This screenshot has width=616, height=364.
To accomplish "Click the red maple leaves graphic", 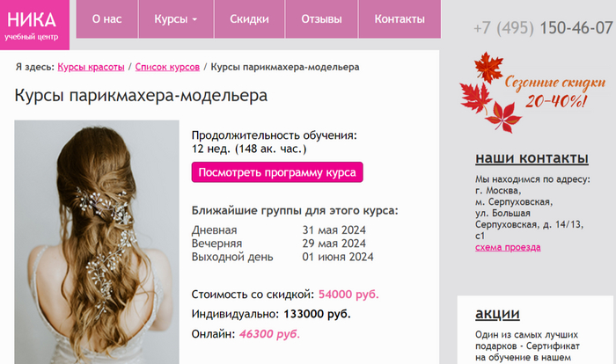I will coord(488,92).
